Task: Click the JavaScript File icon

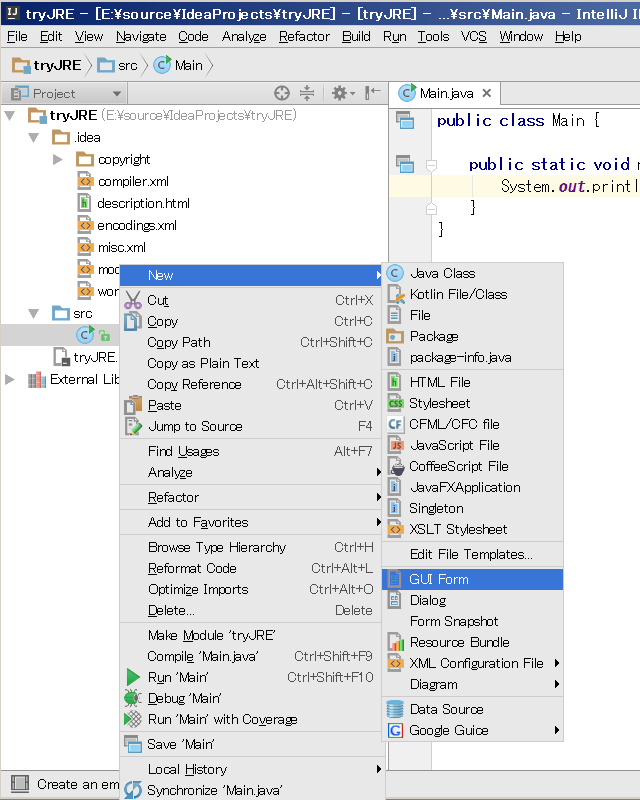Action: [x=396, y=445]
